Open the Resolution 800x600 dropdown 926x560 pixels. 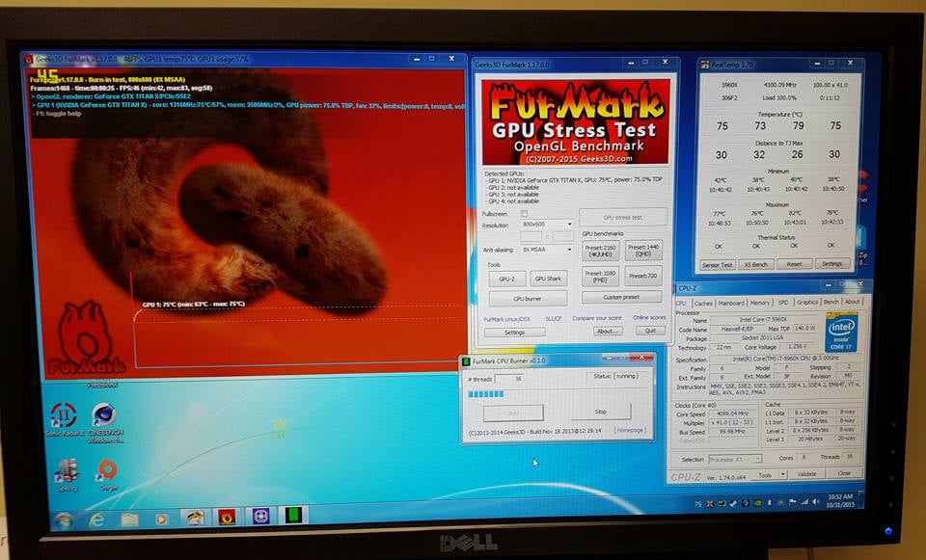click(548, 225)
